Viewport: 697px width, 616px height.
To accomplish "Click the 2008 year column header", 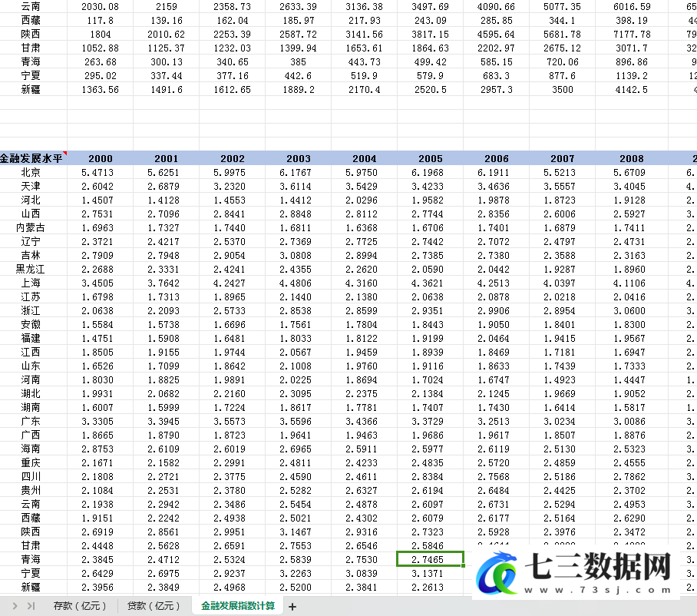I will coord(632,158).
